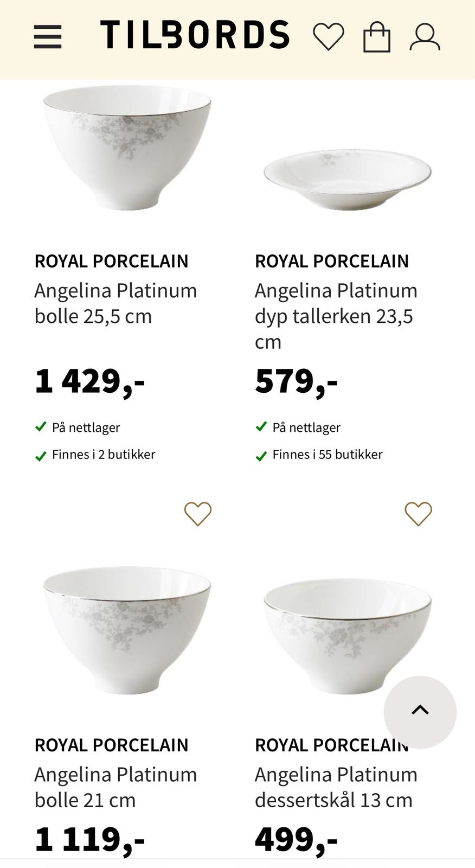Click 'Finnes i 2 butikker' availability
Viewport: 475px width, 868px height.
(x=103, y=455)
